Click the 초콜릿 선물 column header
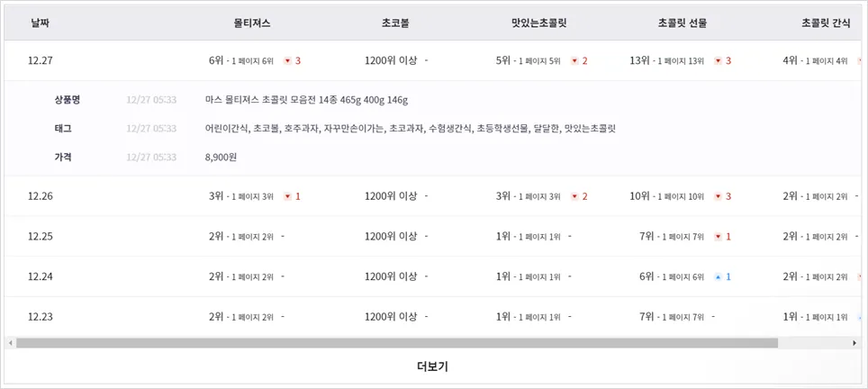The width and height of the screenshot is (868, 389). click(x=682, y=23)
